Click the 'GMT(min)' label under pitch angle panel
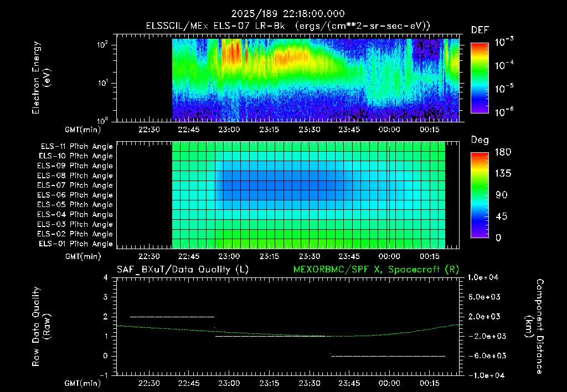567x392 pixels. [83, 256]
